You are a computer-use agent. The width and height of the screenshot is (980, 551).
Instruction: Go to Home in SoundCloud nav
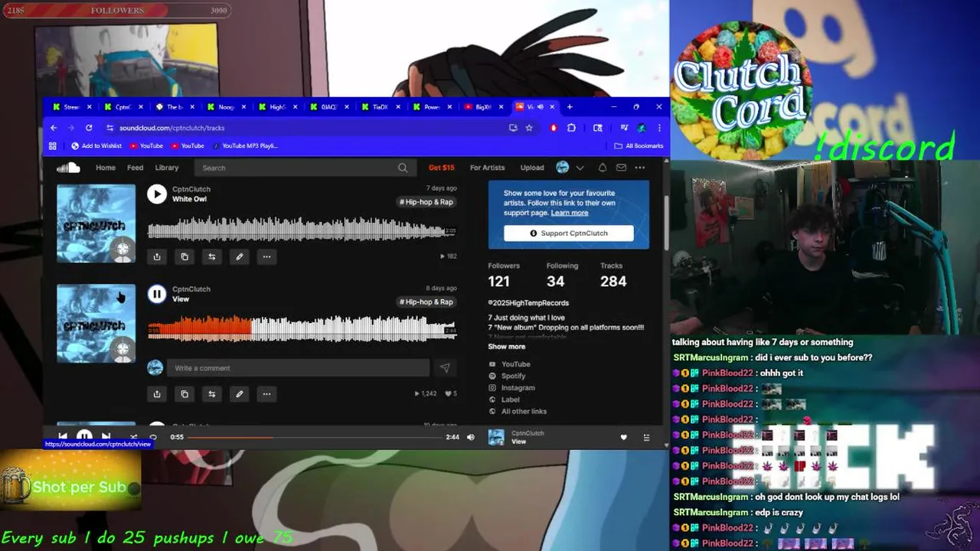coord(106,168)
